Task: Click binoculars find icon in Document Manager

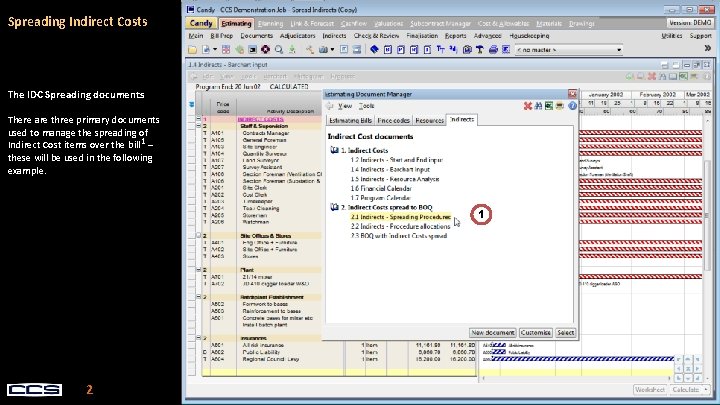Action: (x=538, y=106)
